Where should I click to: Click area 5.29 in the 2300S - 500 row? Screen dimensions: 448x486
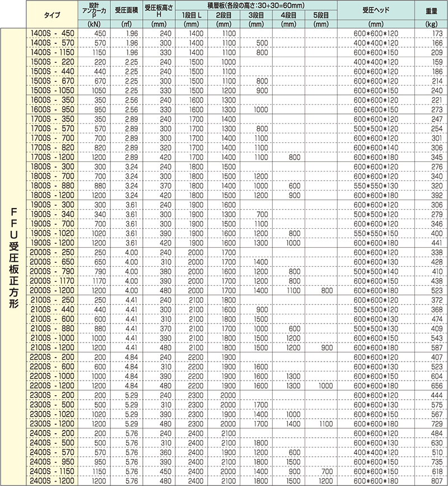(131, 405)
